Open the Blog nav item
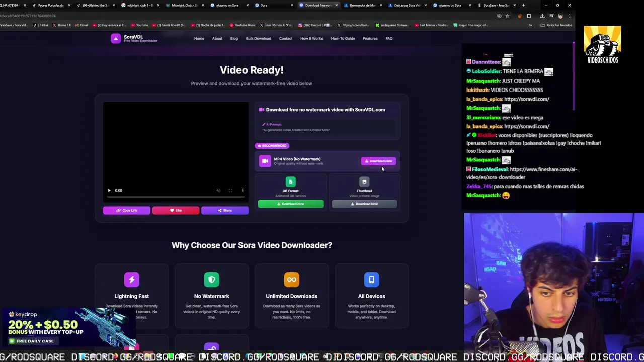 (x=234, y=38)
